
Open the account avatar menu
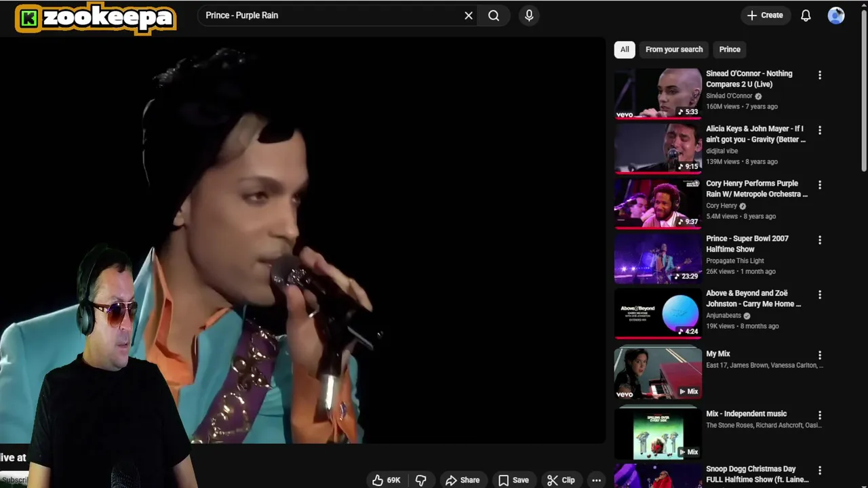click(836, 16)
